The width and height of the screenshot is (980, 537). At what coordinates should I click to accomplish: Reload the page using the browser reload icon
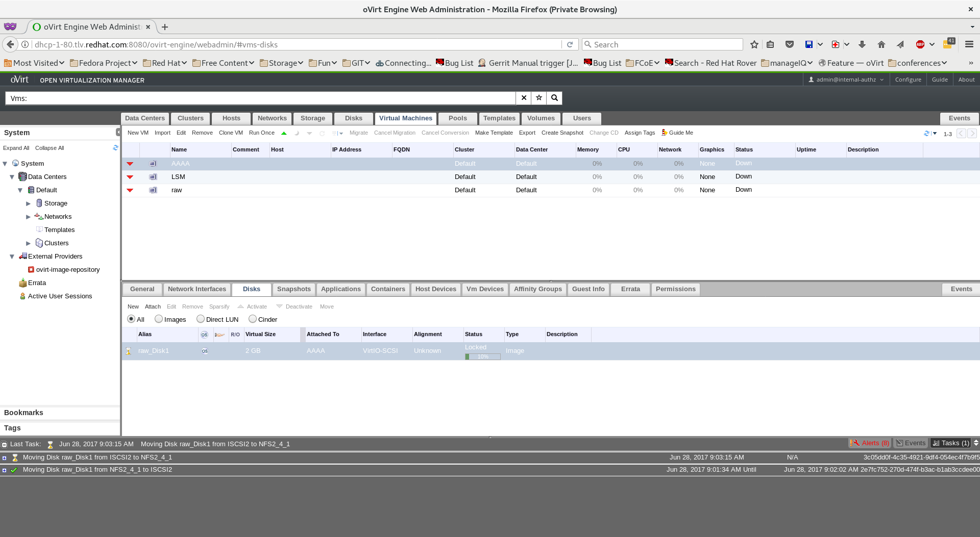click(570, 45)
